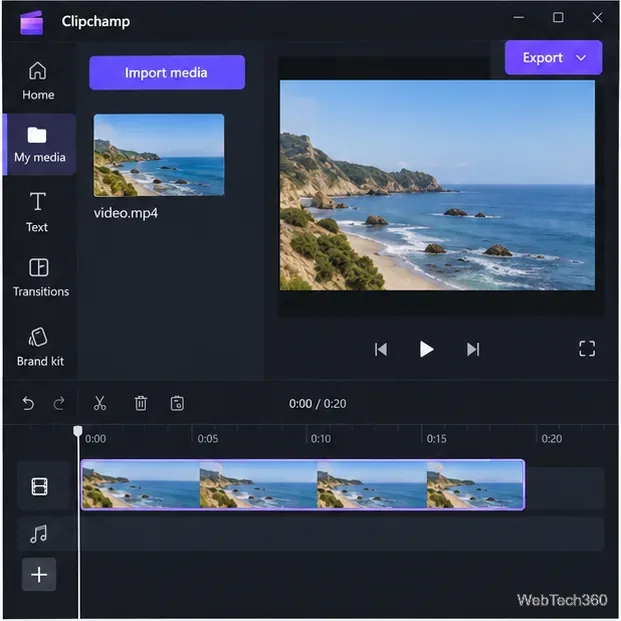Screen dimensions: 621x621
Task: Open the Home section in sidebar
Action: (x=38, y=81)
